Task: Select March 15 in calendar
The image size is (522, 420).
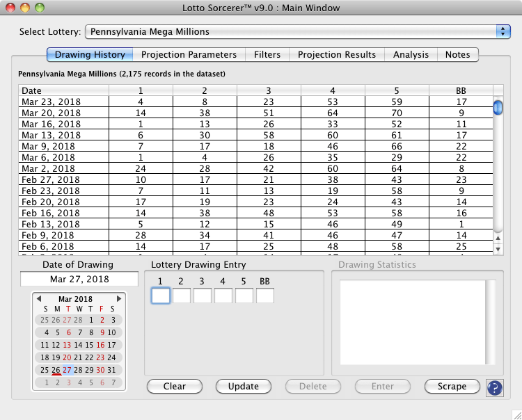Action: point(89,345)
